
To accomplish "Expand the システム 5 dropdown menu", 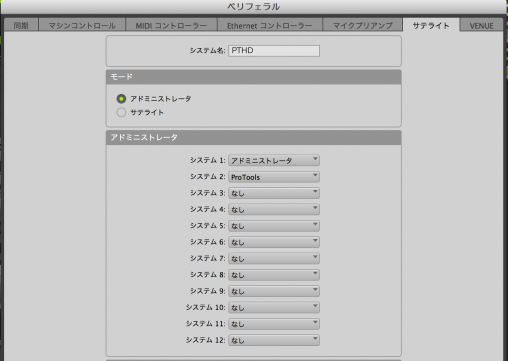I will (274, 226).
